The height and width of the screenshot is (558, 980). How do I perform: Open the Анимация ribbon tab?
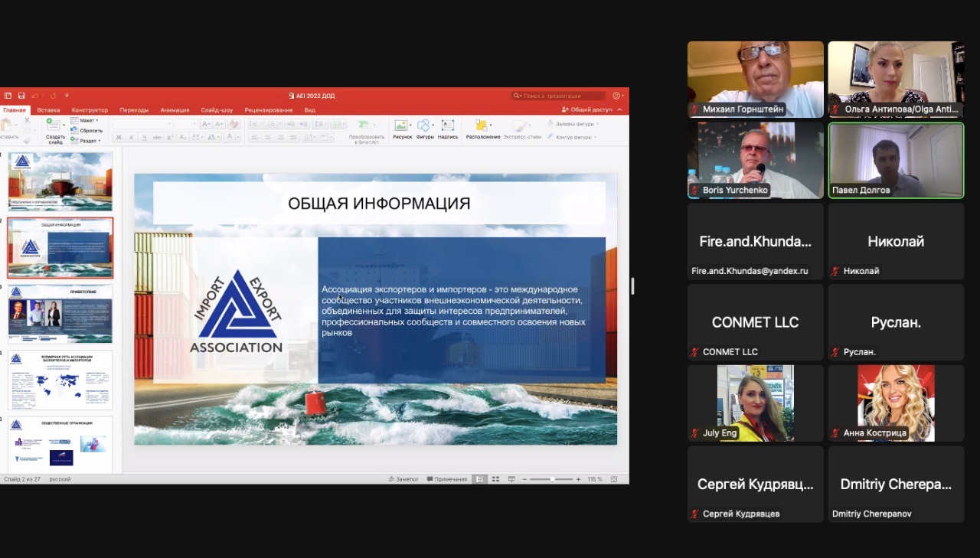coord(175,110)
